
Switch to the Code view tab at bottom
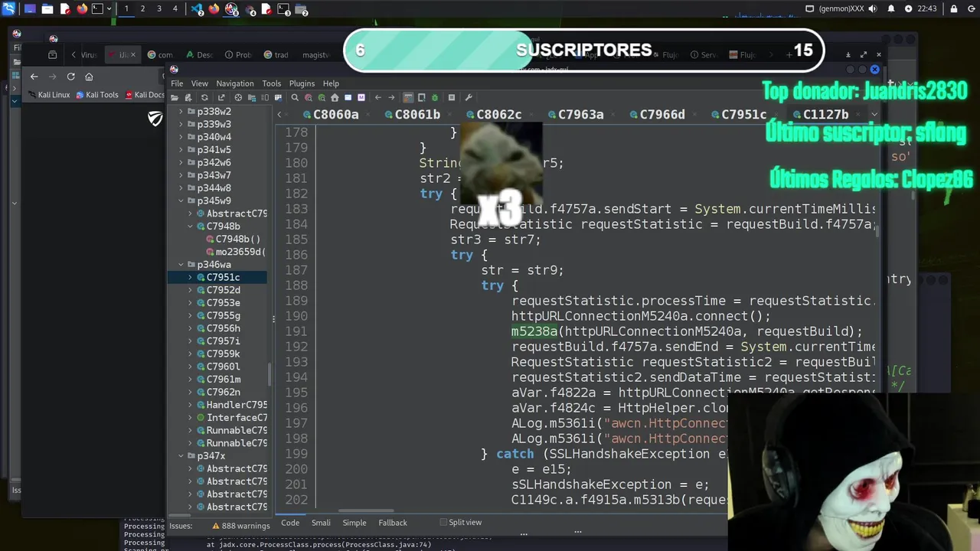290,523
